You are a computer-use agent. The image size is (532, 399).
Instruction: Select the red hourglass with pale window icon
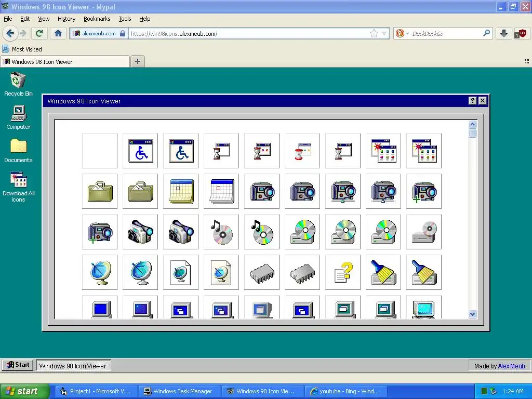(x=302, y=151)
